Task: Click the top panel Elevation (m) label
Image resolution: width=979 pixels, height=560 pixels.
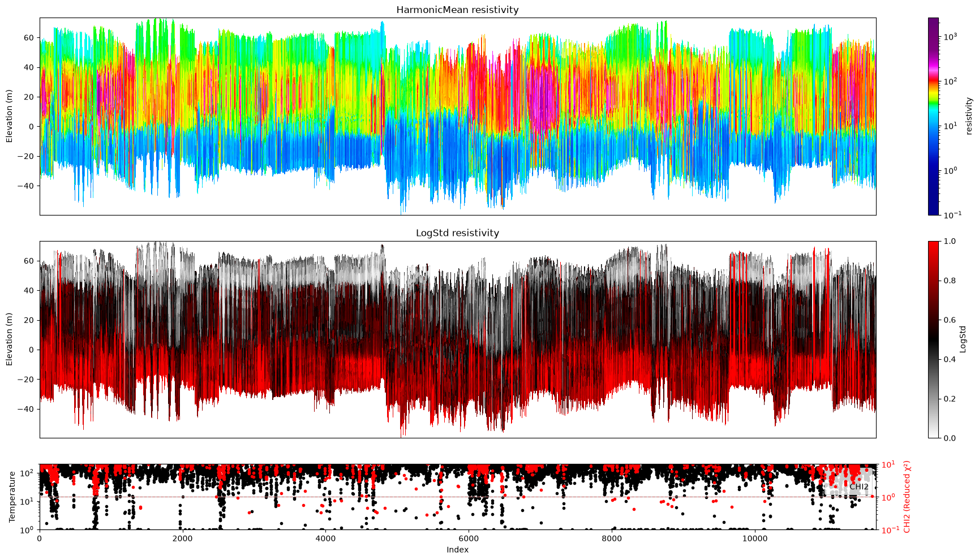Action: (x=9, y=116)
